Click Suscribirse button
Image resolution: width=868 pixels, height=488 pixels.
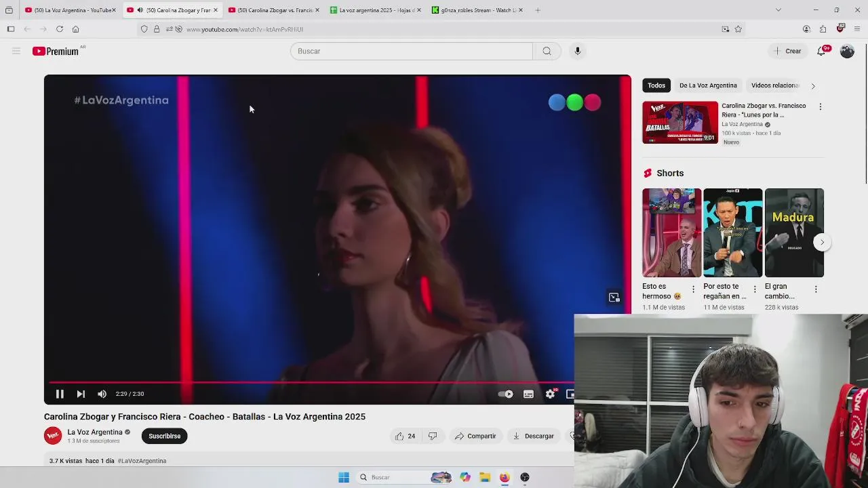165,436
